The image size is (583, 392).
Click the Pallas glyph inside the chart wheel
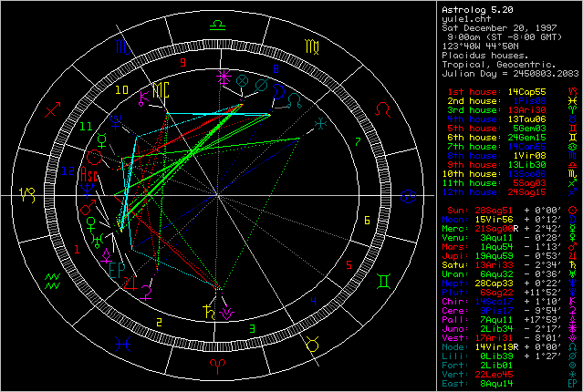107,256
